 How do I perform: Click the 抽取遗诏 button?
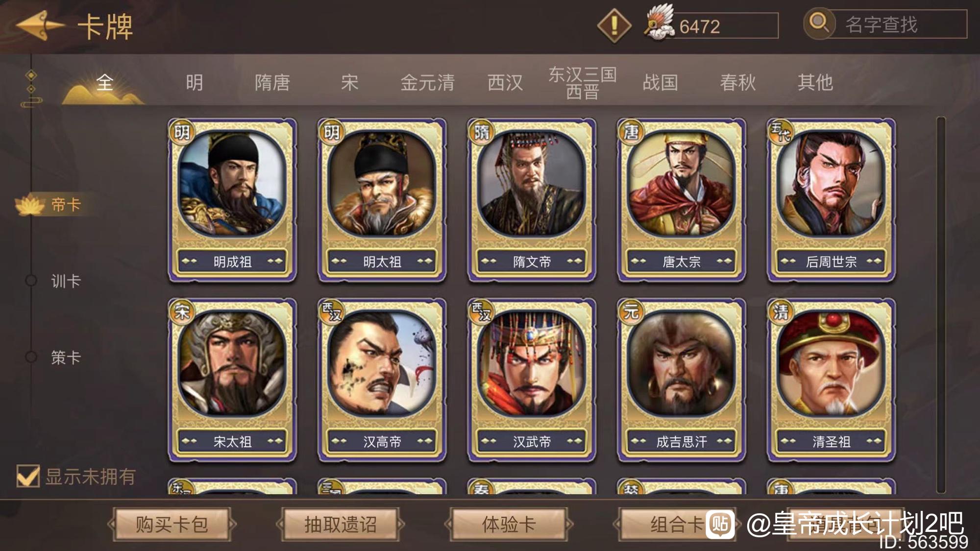coord(341,525)
